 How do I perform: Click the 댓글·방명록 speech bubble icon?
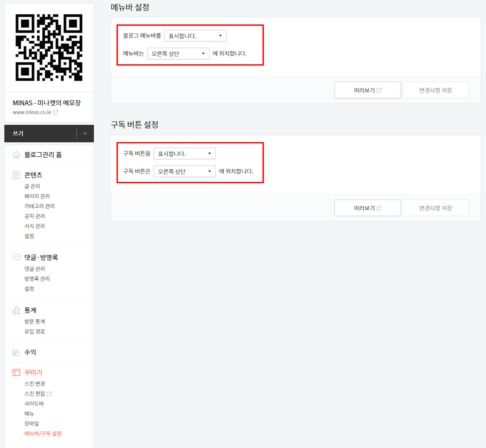(16, 257)
